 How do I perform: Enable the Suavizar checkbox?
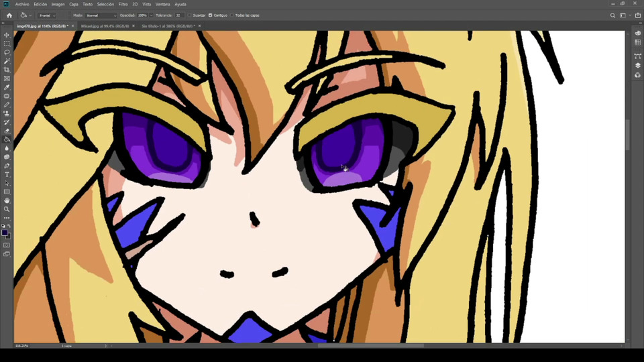pyautogui.click(x=190, y=15)
